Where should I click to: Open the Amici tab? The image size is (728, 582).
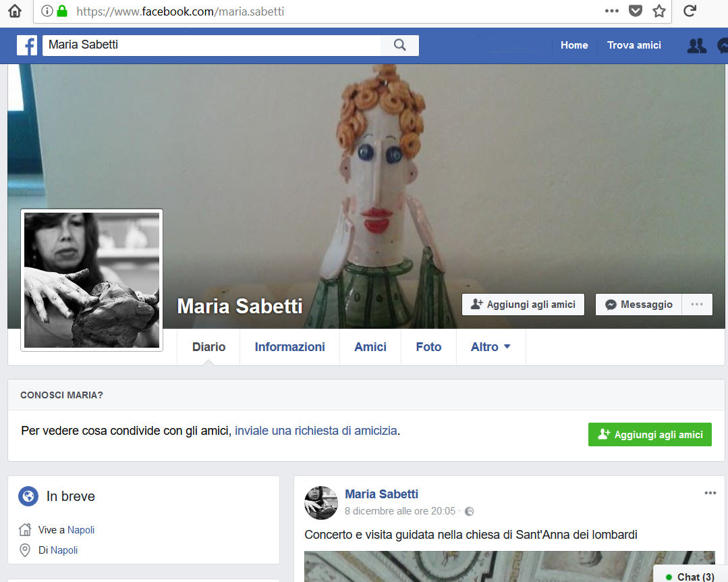coord(370,347)
